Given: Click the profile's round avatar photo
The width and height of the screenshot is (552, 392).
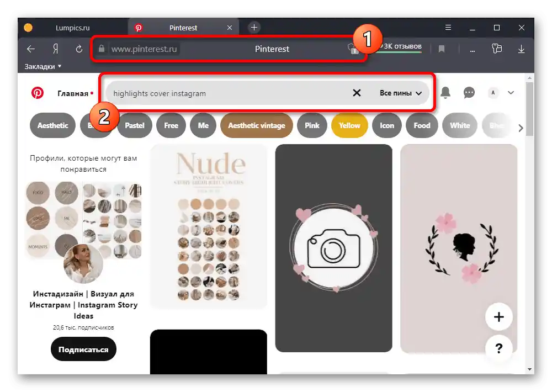Looking at the screenshot, I should 83,263.
